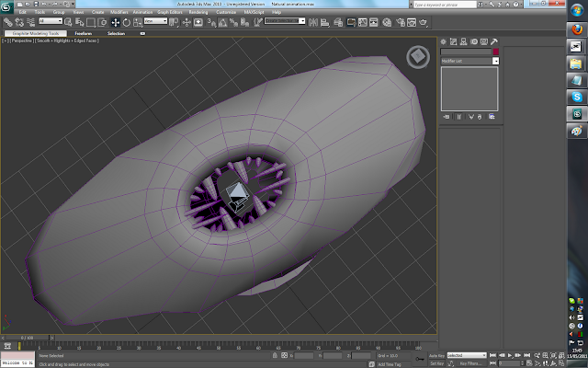Open Schematic View
This screenshot has height=368, width=588.
point(374,22)
